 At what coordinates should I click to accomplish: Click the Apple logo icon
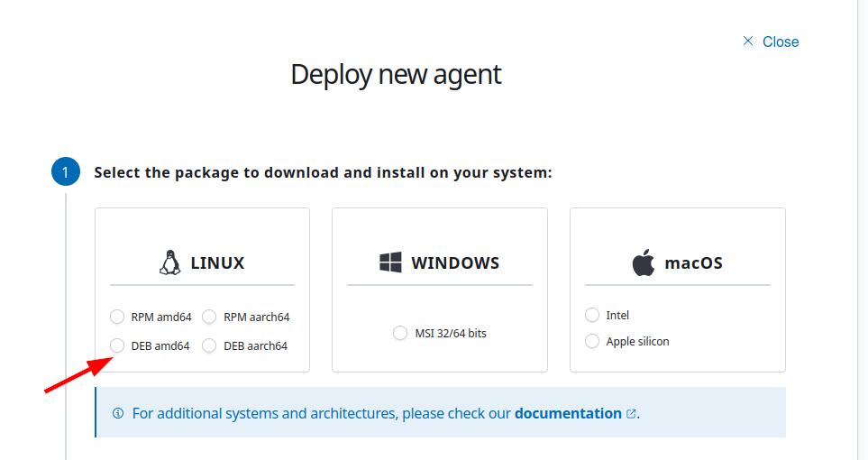point(643,263)
